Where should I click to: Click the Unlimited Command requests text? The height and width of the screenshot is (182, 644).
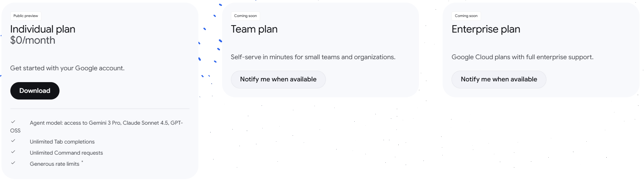(x=66, y=153)
